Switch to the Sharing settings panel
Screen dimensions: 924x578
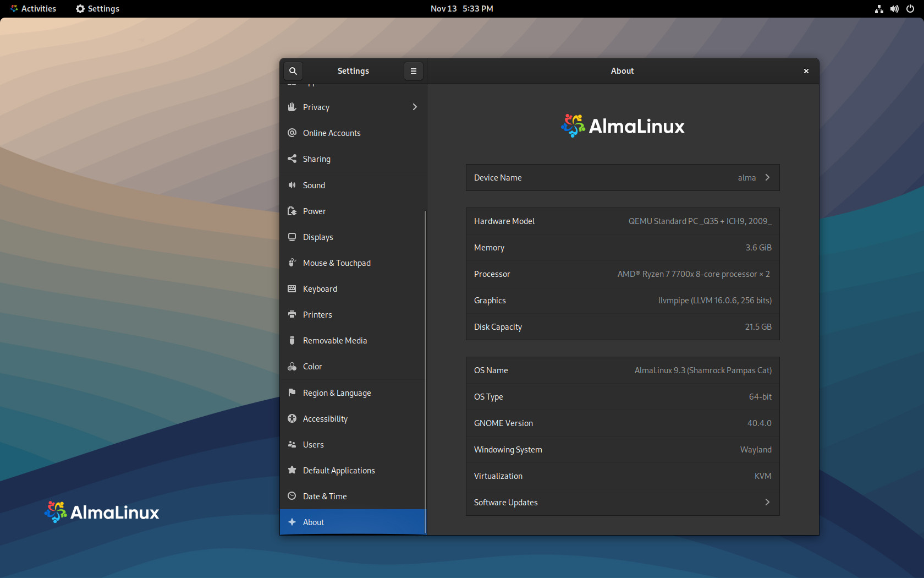[x=353, y=159]
